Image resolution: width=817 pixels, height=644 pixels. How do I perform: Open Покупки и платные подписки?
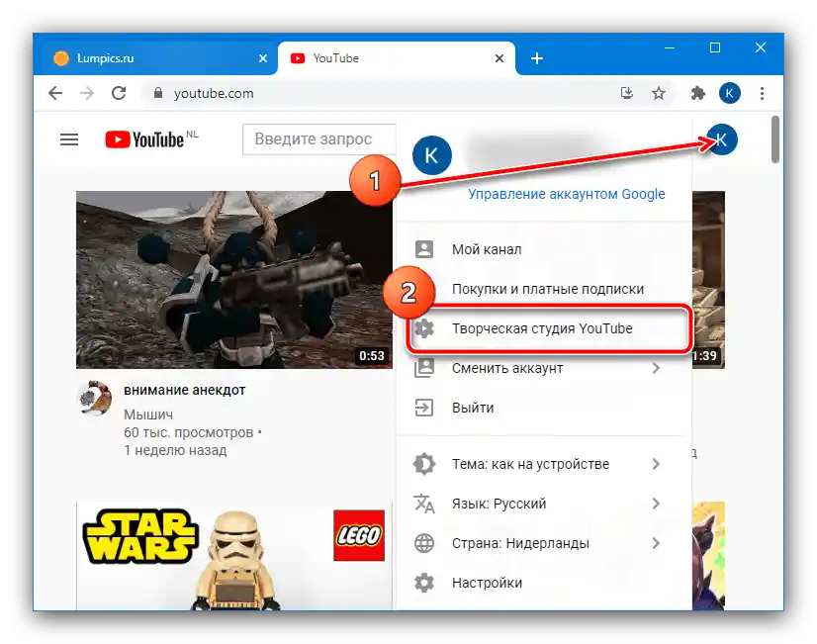[544, 289]
